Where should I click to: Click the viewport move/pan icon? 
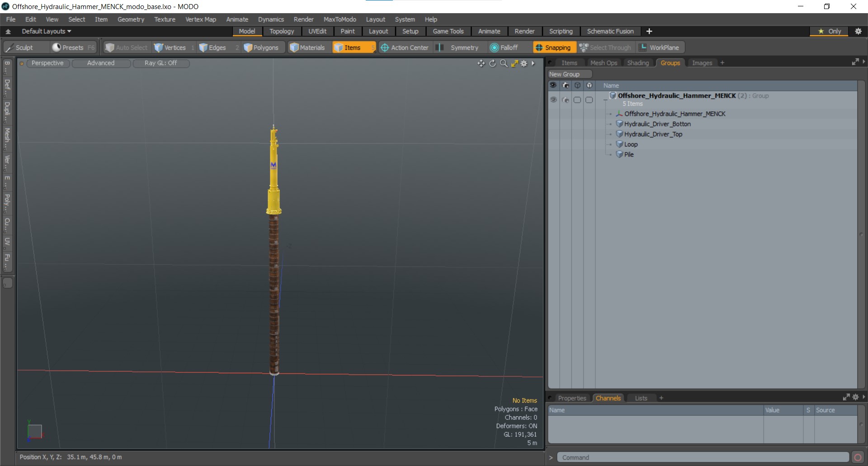(x=481, y=63)
